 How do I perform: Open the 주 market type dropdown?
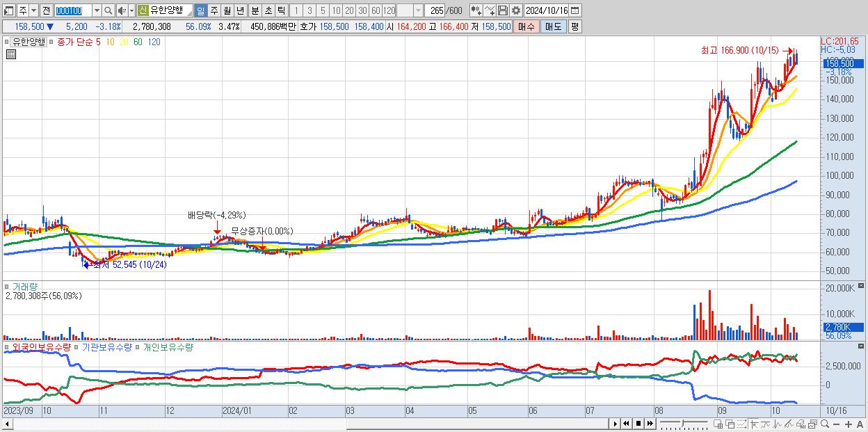[x=33, y=10]
